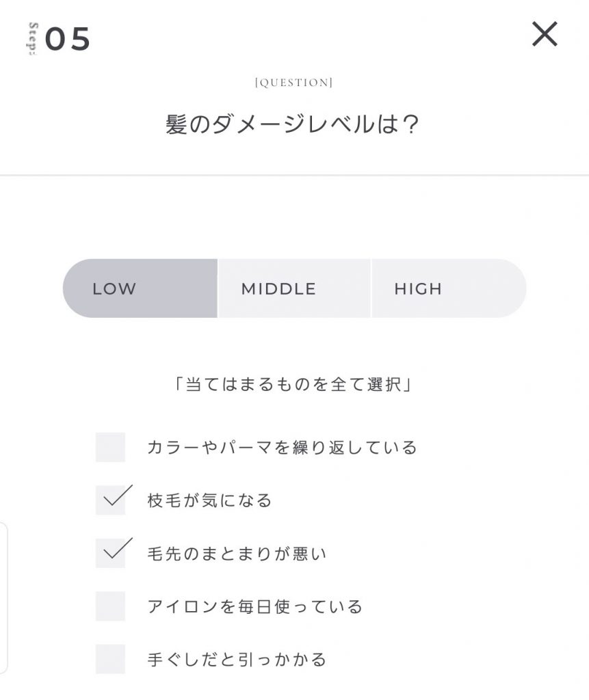Click the 「当てはまるものを全て選択」 instruction text
Image resolution: width=589 pixels, height=700 pixels.
[293, 385]
